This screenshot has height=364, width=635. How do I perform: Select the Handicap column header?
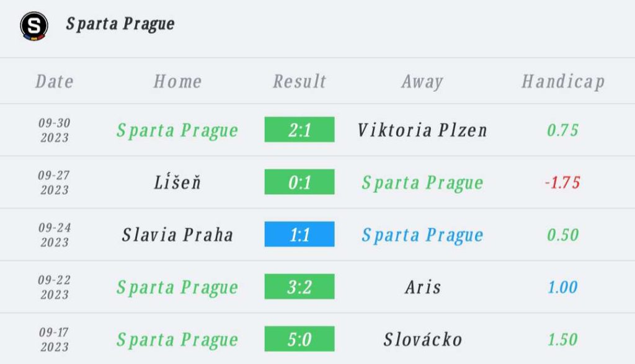562,81
